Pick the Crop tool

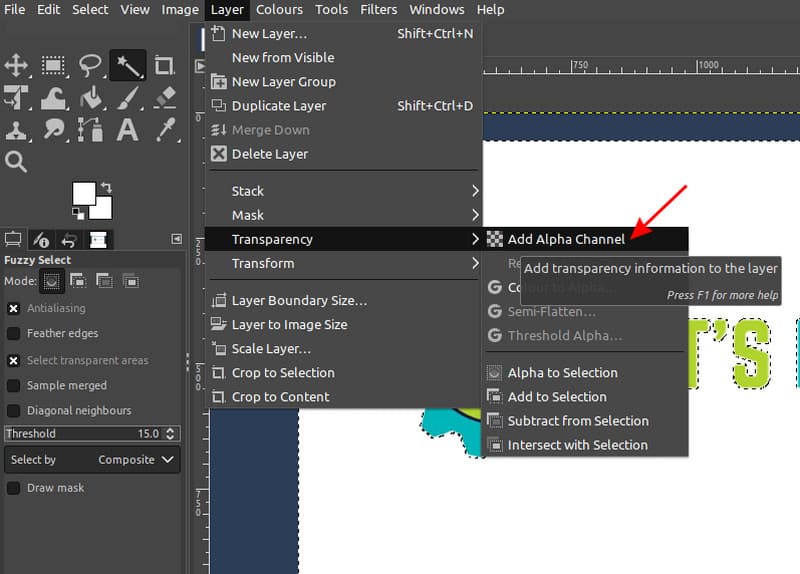[x=164, y=67]
